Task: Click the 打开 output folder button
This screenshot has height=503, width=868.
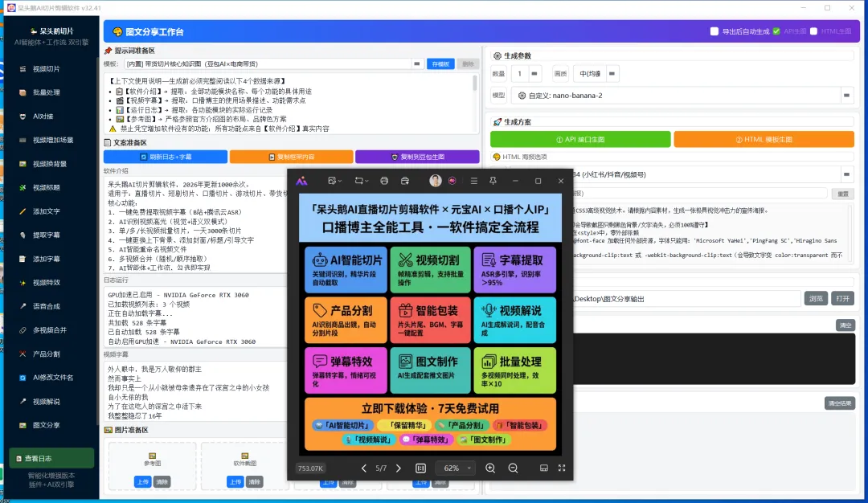Action: (842, 298)
